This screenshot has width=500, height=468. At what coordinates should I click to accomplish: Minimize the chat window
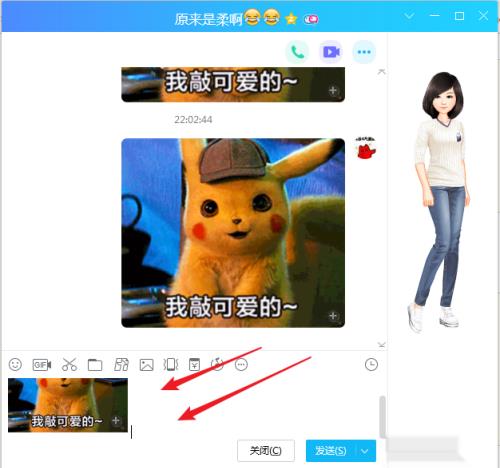435,16
